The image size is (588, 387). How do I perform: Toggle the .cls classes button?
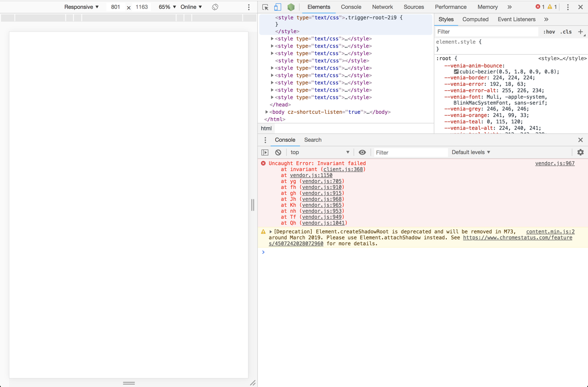(x=566, y=32)
